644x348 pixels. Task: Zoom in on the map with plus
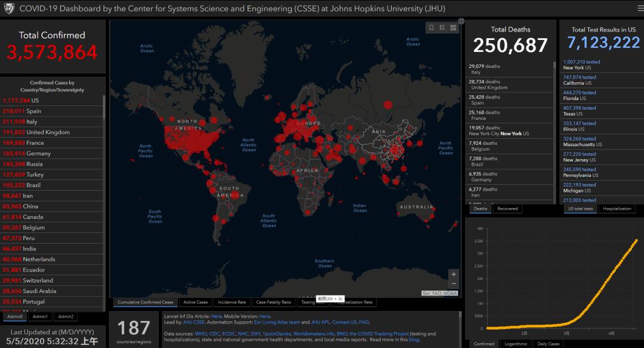pyautogui.click(x=454, y=275)
